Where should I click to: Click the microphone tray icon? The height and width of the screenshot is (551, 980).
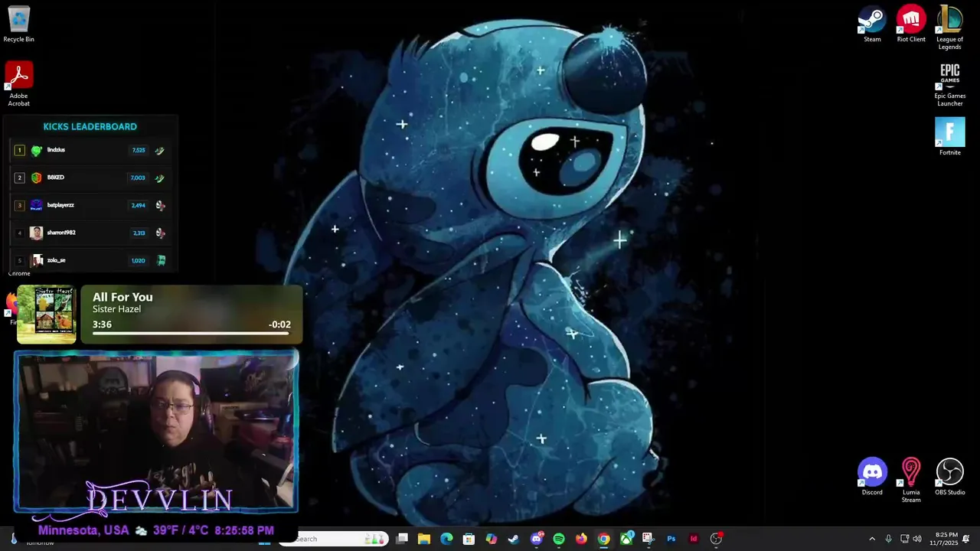tap(888, 539)
